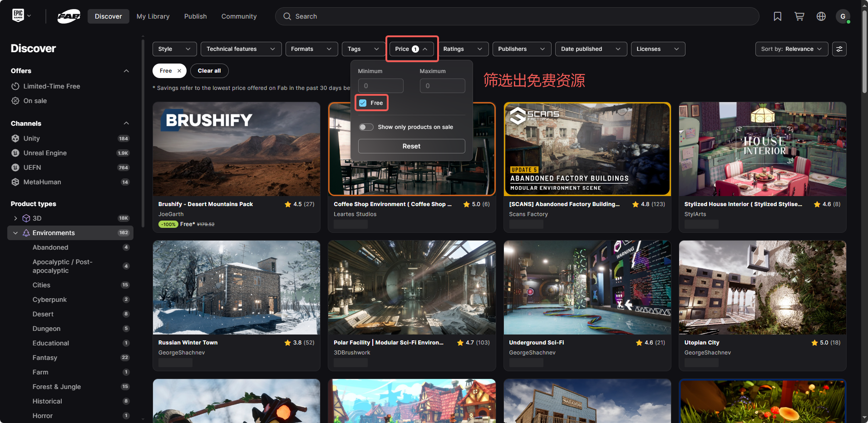
Task: Open the saved bookmarks icon
Action: (778, 16)
